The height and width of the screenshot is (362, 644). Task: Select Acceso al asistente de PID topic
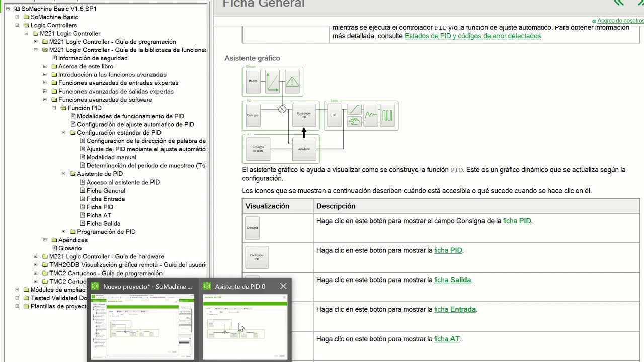point(123,183)
